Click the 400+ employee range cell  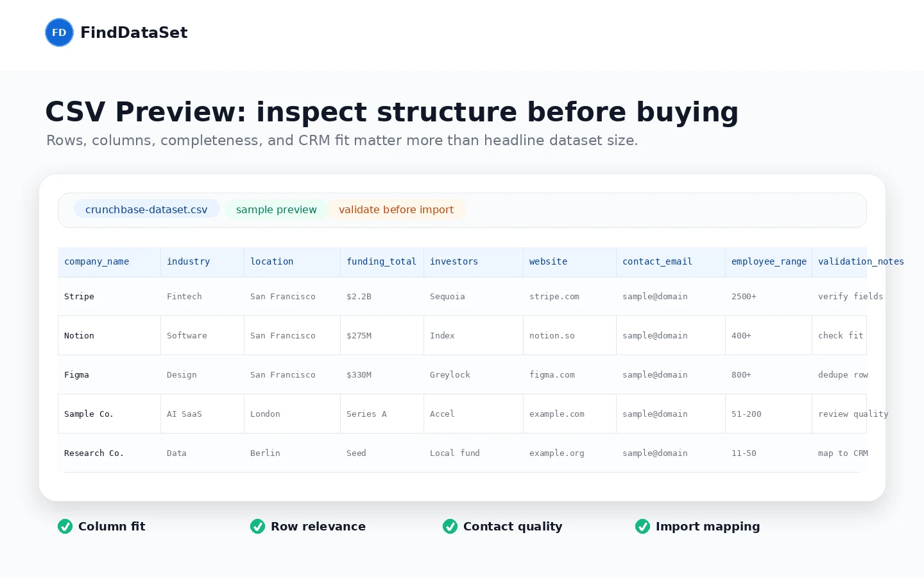click(768, 335)
